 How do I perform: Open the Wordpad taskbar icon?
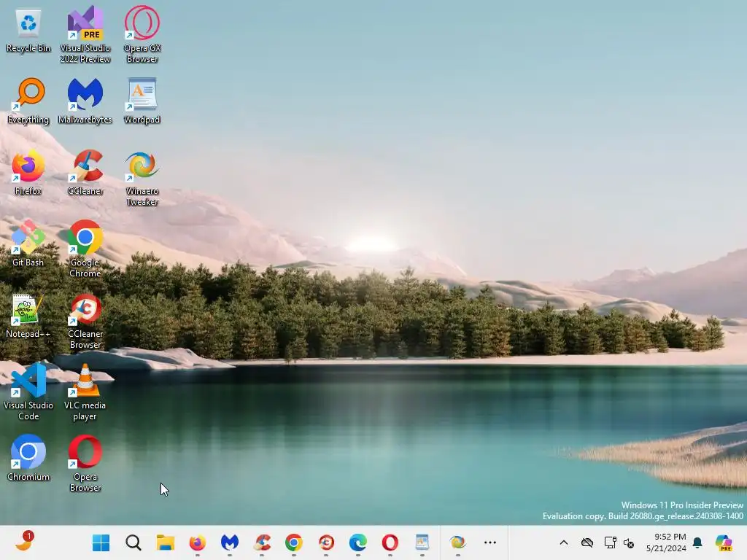(422, 542)
